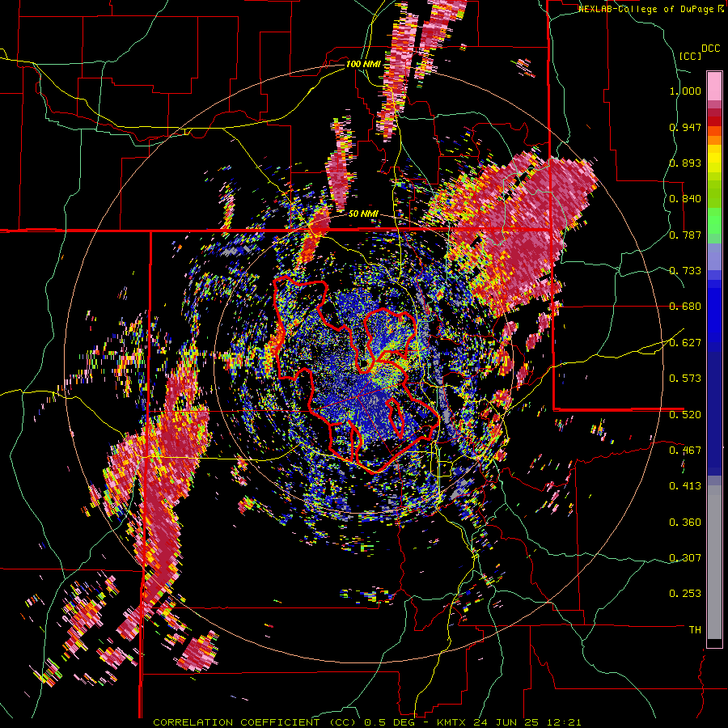Click the 0.893 scale value
Viewport: 728px width, 728px height.
coord(685,163)
